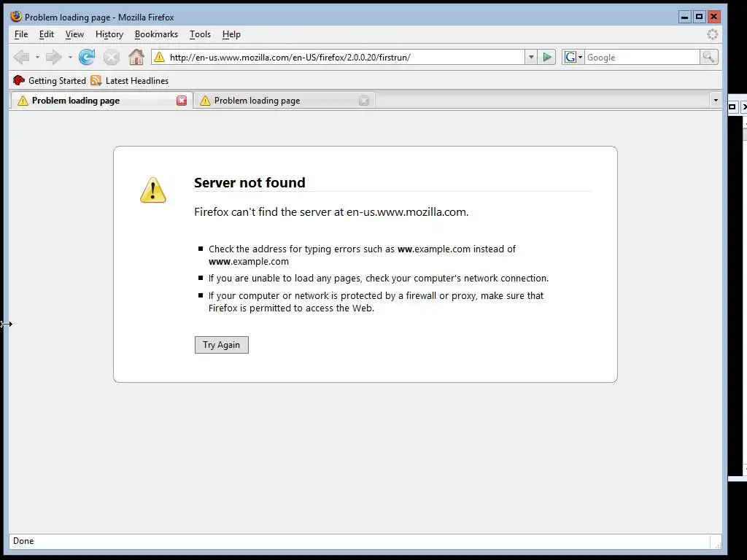Click the warning site icon in address bar
The height and width of the screenshot is (560, 747).
159,57
